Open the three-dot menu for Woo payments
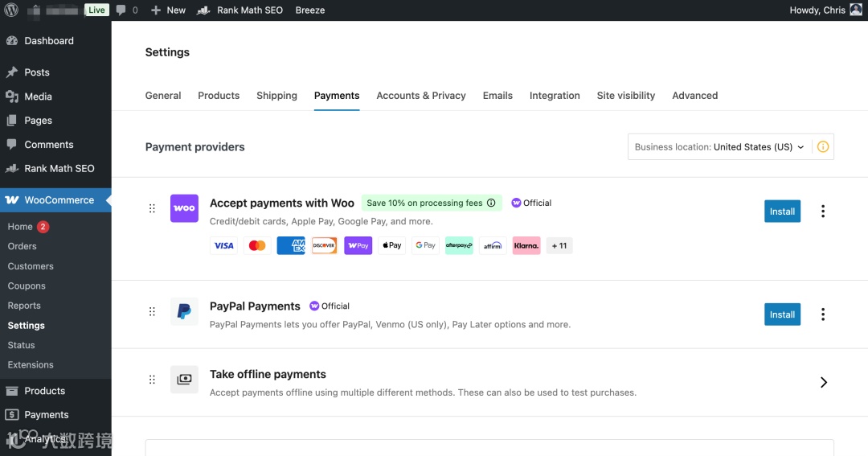Screen dimensions: 868x456 823,211
